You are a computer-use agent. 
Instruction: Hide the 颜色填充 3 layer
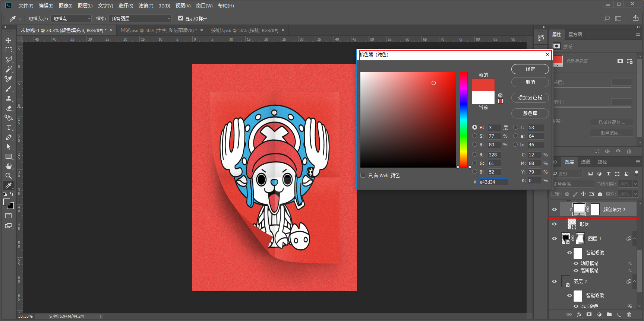click(x=555, y=210)
